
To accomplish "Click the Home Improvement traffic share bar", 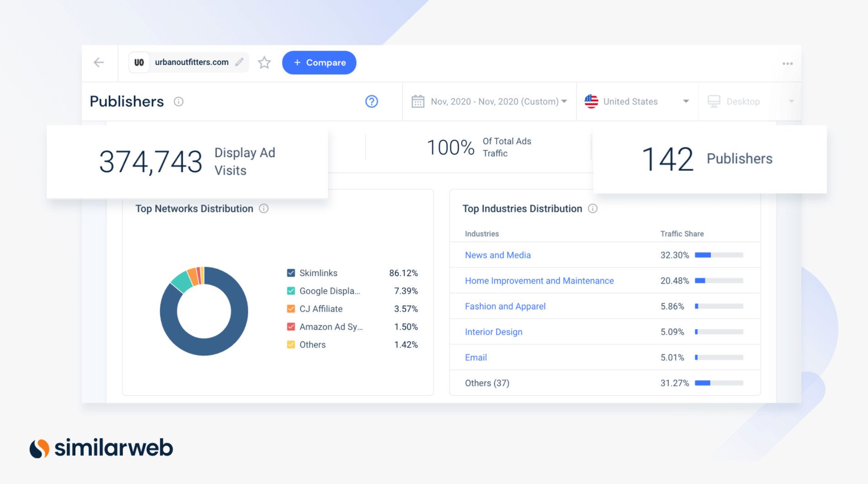I will point(719,281).
